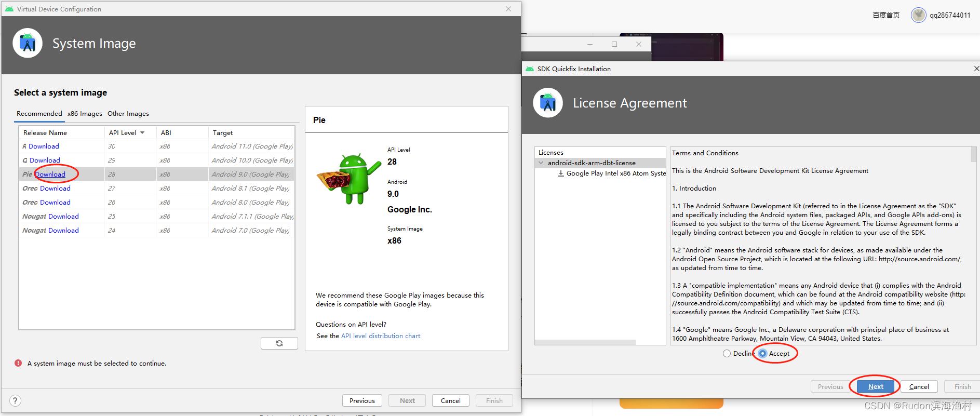Switch to the x86 Images tab
The width and height of the screenshot is (980, 416).
(85, 114)
